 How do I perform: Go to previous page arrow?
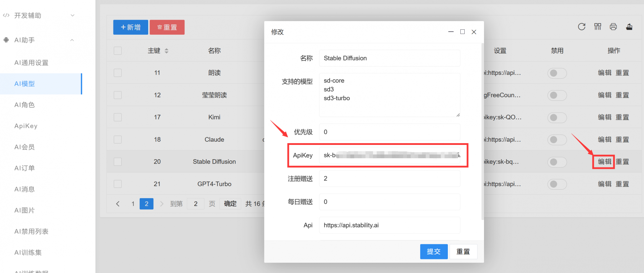118,204
